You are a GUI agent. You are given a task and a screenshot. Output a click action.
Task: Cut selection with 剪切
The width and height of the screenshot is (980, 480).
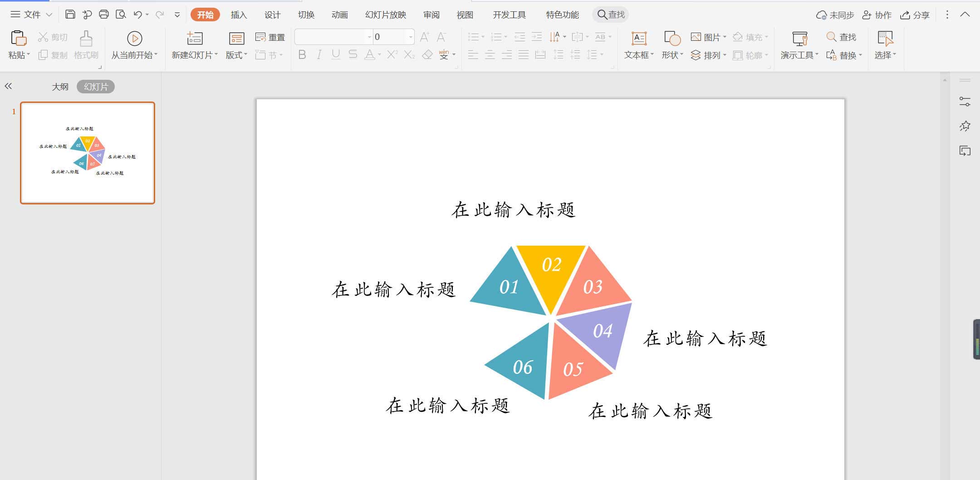point(53,37)
